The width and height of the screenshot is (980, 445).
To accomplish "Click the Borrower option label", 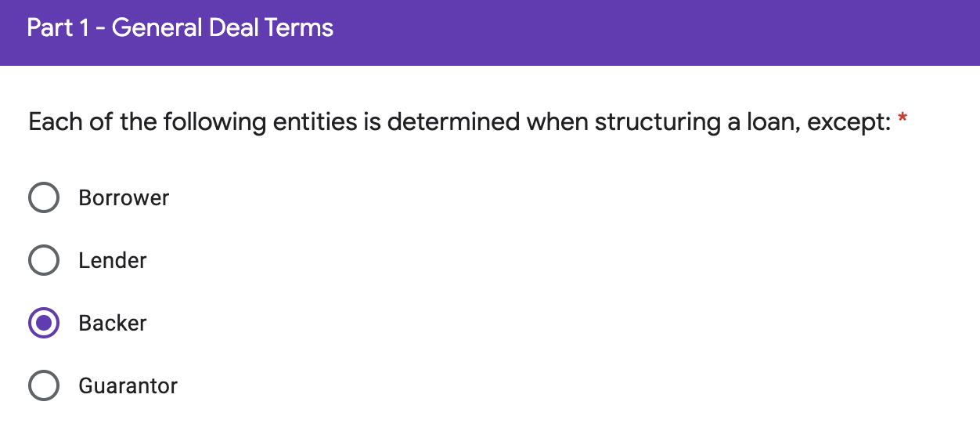I will (x=124, y=197).
